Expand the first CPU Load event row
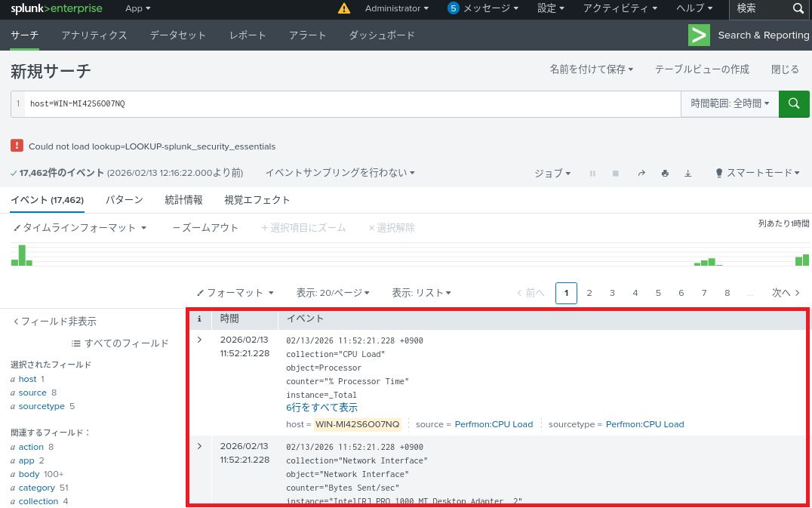 click(199, 340)
